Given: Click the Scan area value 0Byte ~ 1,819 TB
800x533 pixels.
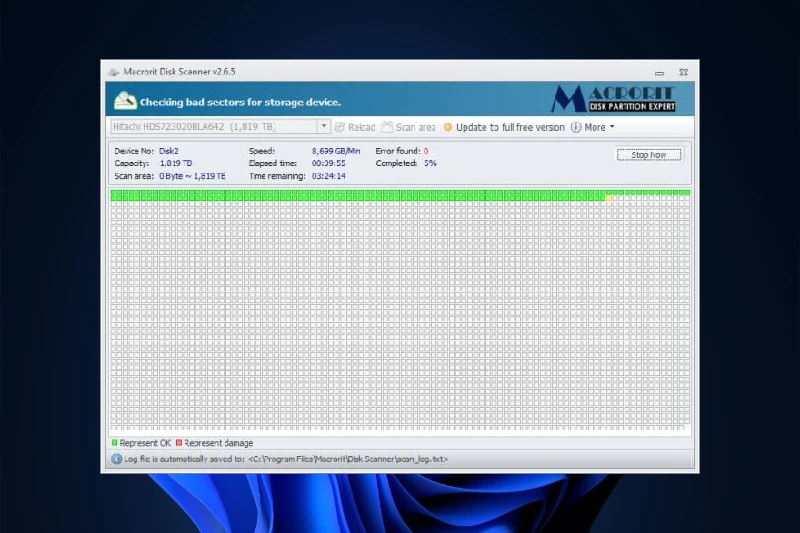Looking at the screenshot, I should click(x=192, y=176).
